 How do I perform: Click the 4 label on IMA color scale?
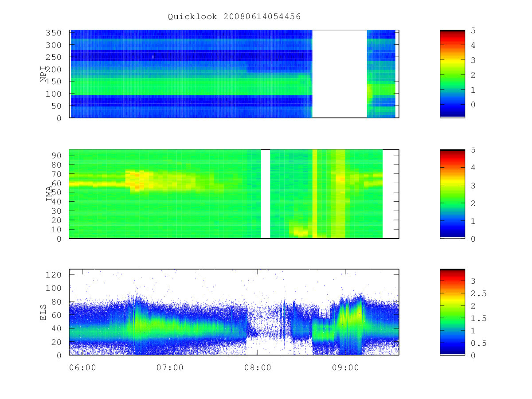point(473,168)
